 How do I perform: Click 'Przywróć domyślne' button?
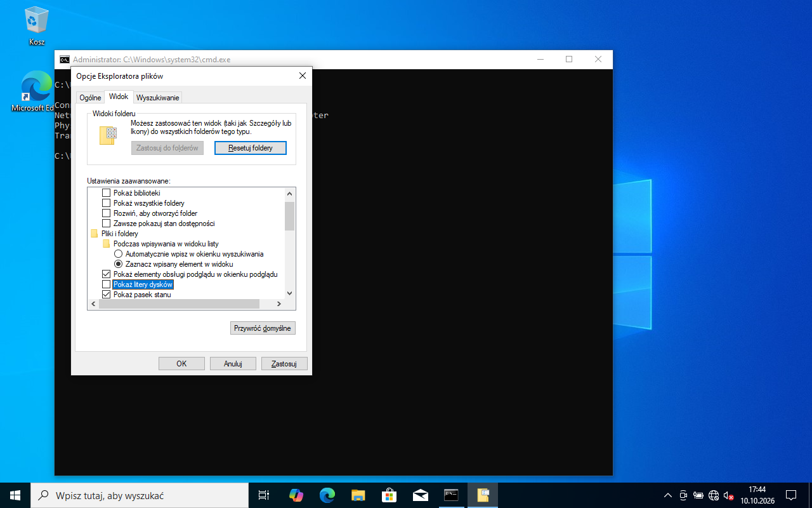click(x=263, y=328)
